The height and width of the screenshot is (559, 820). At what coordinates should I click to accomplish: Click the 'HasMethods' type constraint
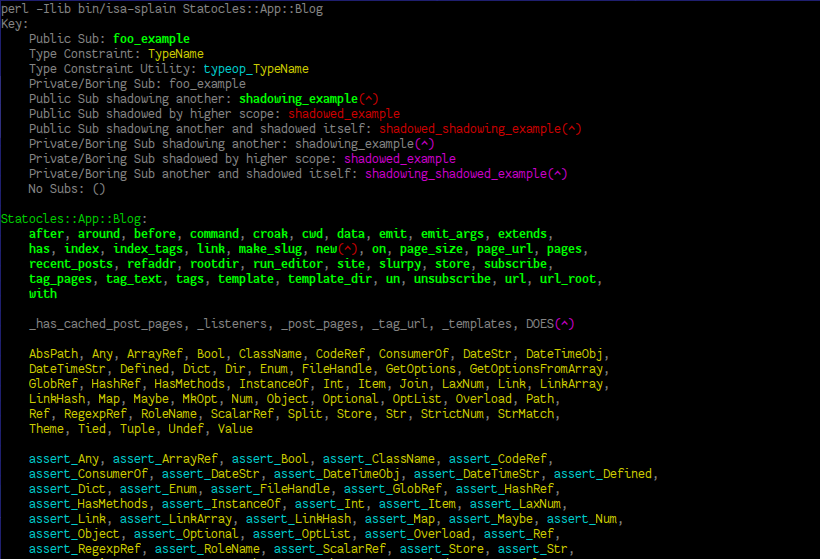coord(189,384)
